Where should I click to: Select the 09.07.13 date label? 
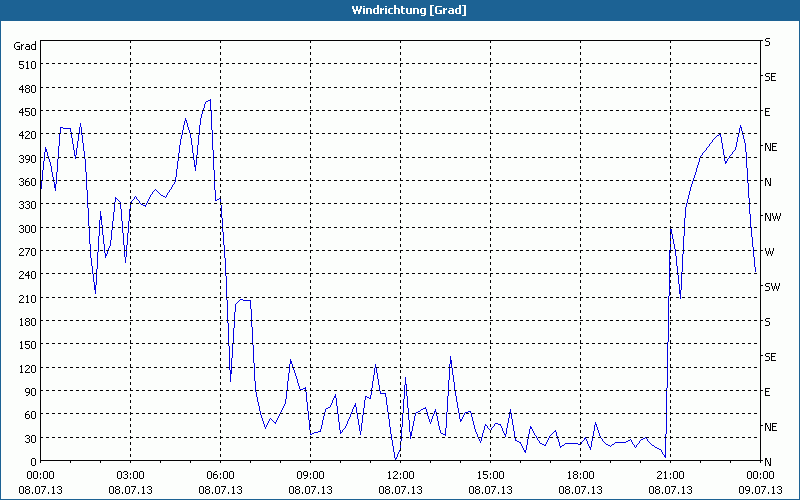(x=760, y=490)
